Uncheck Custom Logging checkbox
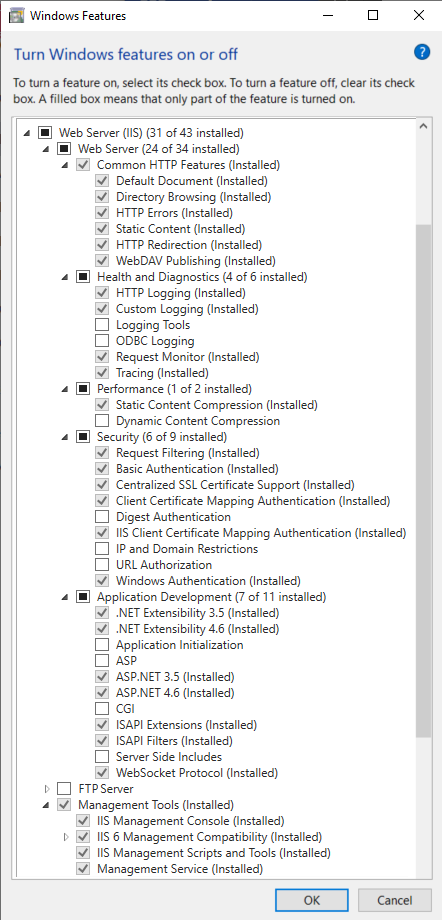The image size is (442, 920). tap(102, 309)
